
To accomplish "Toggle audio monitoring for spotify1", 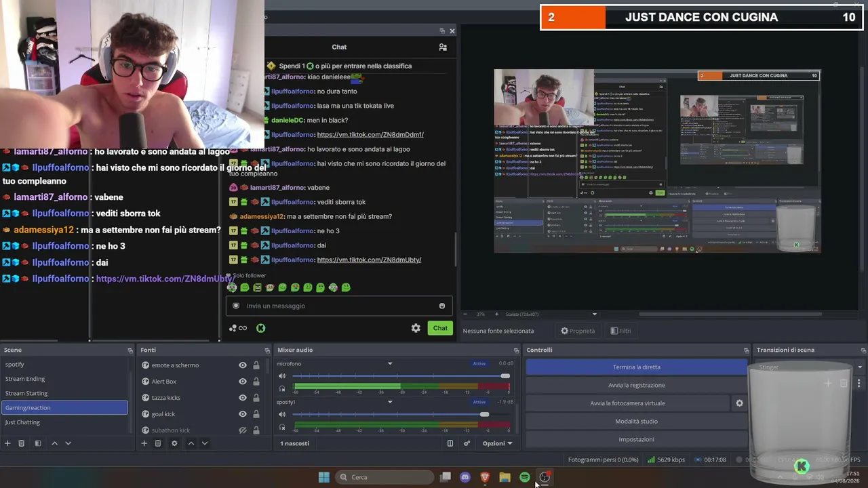I will click(x=282, y=426).
